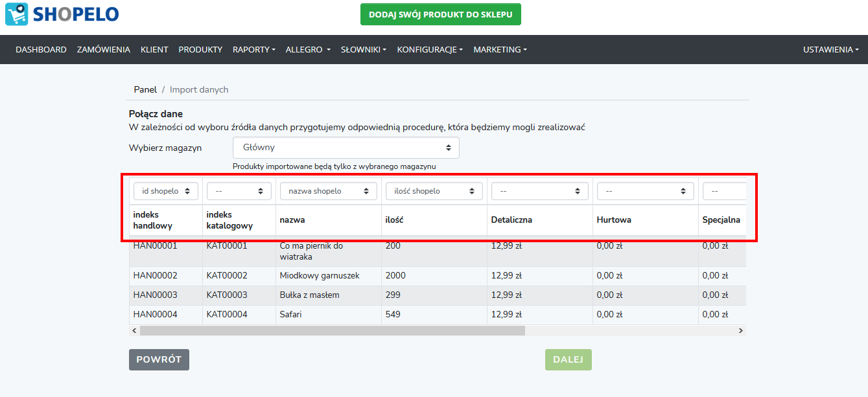Click the 'Detaliczna' column header

click(x=540, y=220)
